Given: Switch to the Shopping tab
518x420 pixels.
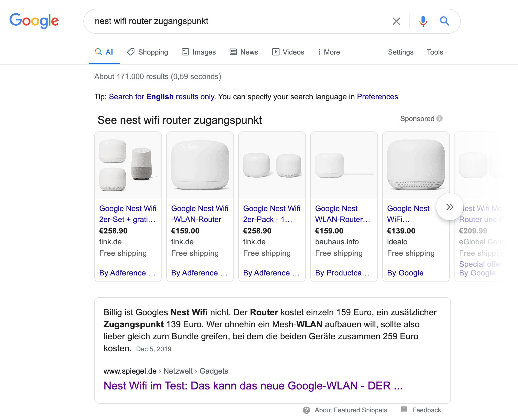Looking at the screenshot, I should click(147, 52).
